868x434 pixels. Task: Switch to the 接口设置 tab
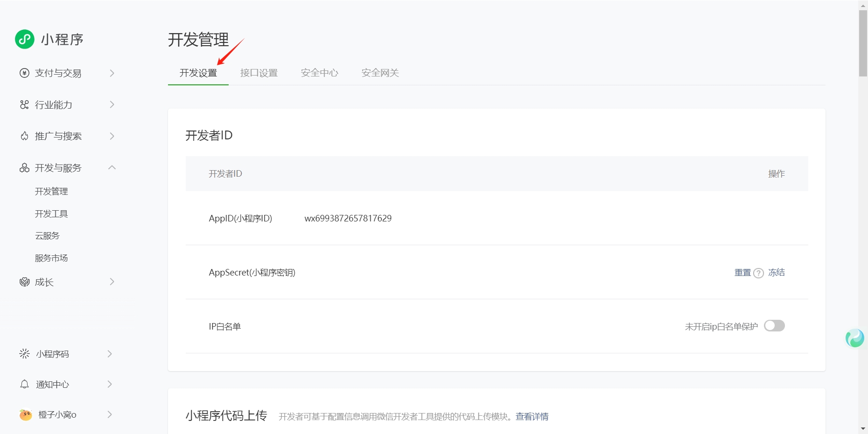pyautogui.click(x=259, y=73)
